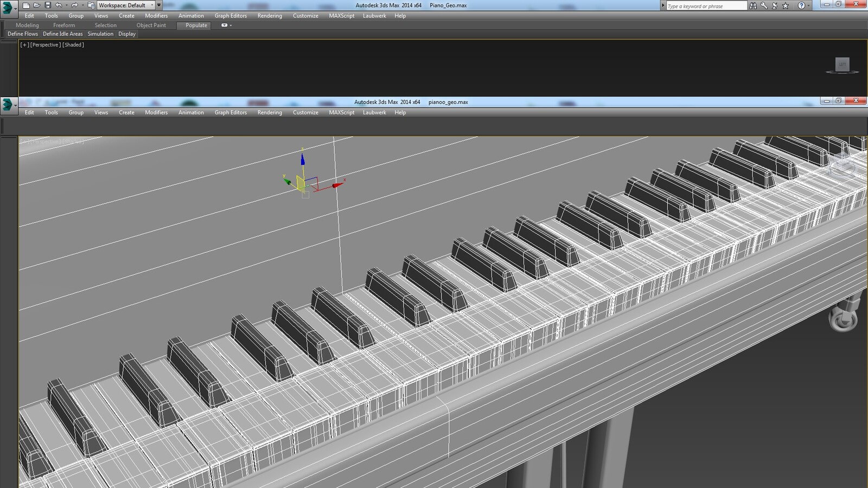Open the application menu in pianoo_geo.max window
The width and height of the screenshot is (868, 488).
pos(8,105)
